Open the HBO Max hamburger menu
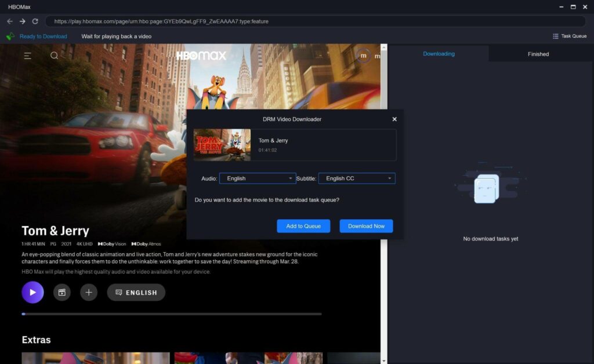This screenshot has width=594, height=364. point(28,56)
